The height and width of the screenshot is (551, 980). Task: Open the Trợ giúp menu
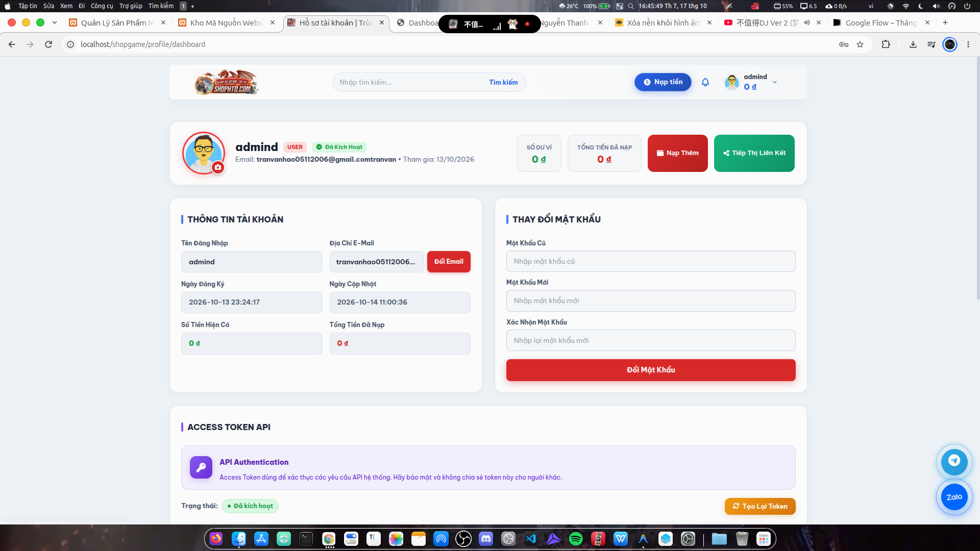click(x=131, y=6)
